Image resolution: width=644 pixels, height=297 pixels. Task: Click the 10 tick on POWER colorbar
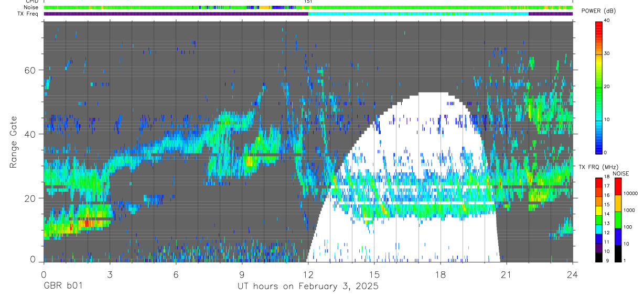pyautogui.click(x=607, y=119)
